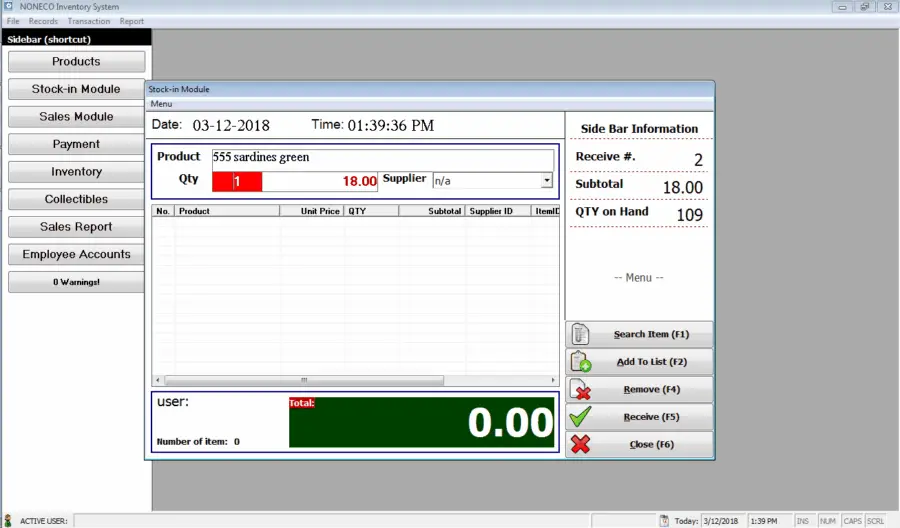Click the Search Item clipboard icon
Image resolution: width=900 pixels, height=528 pixels.
tap(580, 334)
